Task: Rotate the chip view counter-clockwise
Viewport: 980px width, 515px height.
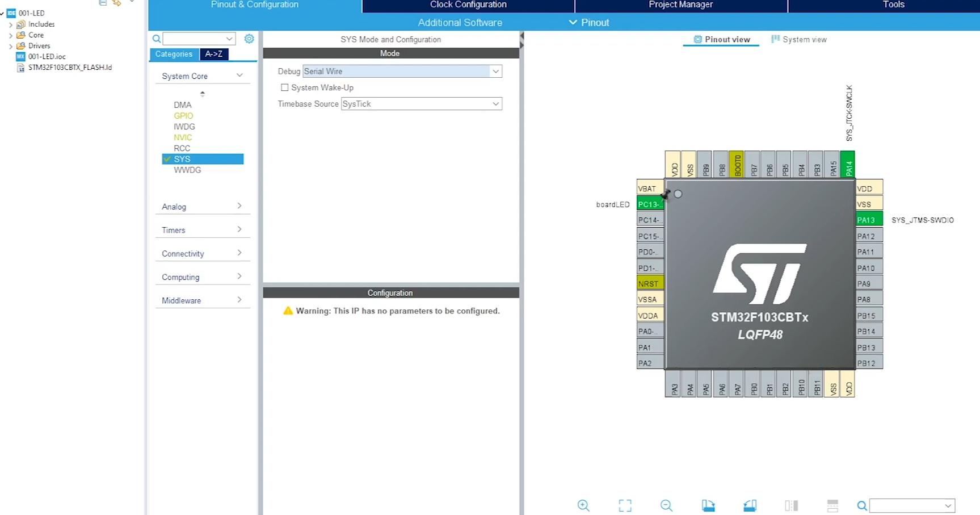Action: (750, 505)
